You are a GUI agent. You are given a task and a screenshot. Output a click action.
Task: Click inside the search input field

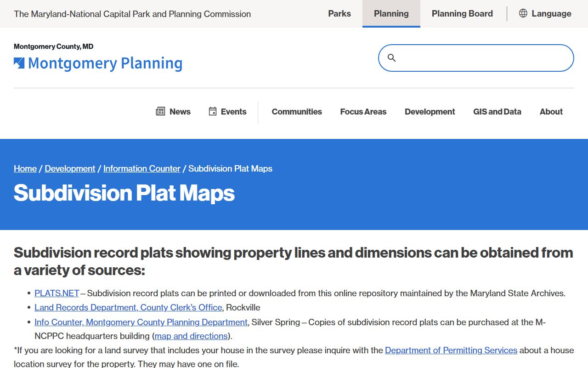476,58
